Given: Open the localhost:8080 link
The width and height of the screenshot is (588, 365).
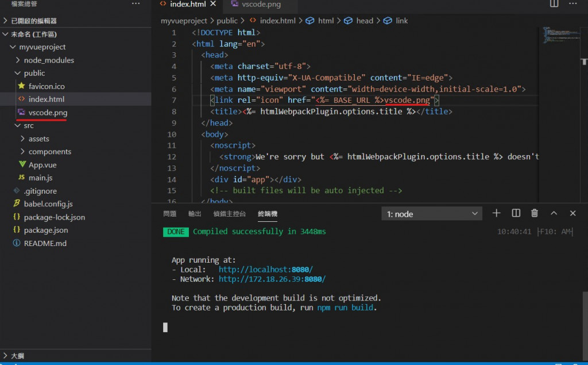Looking at the screenshot, I should (x=265, y=270).
